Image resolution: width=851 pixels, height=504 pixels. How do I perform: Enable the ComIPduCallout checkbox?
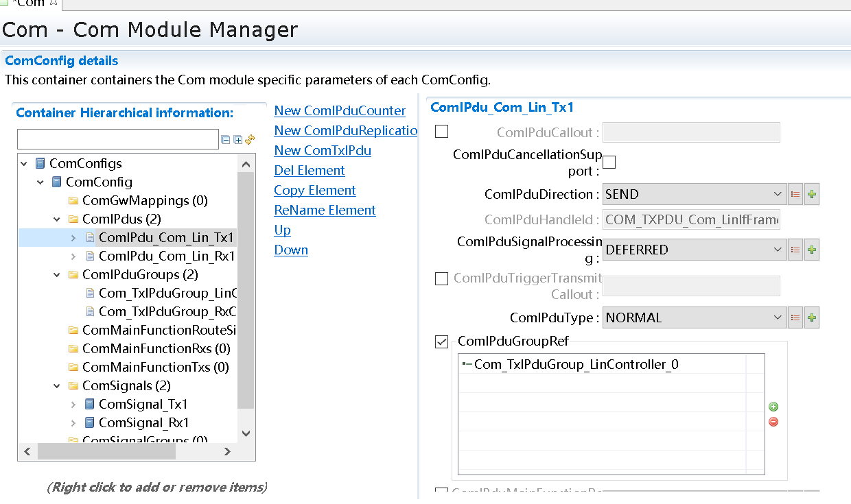click(x=442, y=132)
